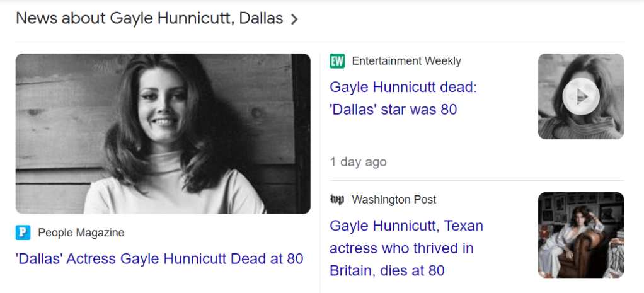The image size is (644, 293).
Task: Click the 'Britain, dies at 80' headline line
Action: [387, 271]
